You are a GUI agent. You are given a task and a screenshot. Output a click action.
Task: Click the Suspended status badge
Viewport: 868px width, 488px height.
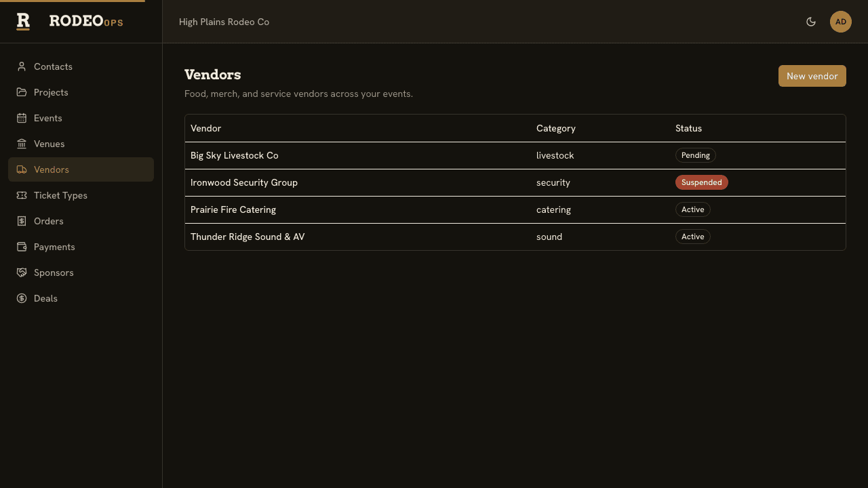click(701, 182)
